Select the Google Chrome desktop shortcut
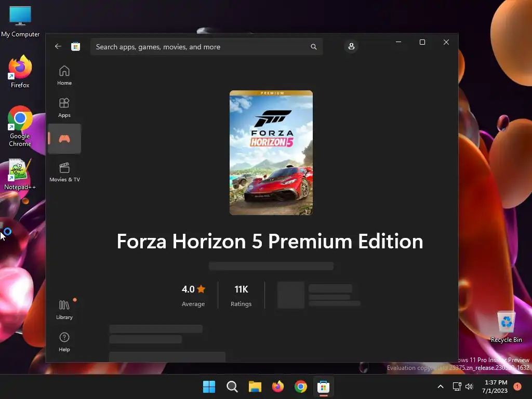532x399 pixels. (20, 126)
